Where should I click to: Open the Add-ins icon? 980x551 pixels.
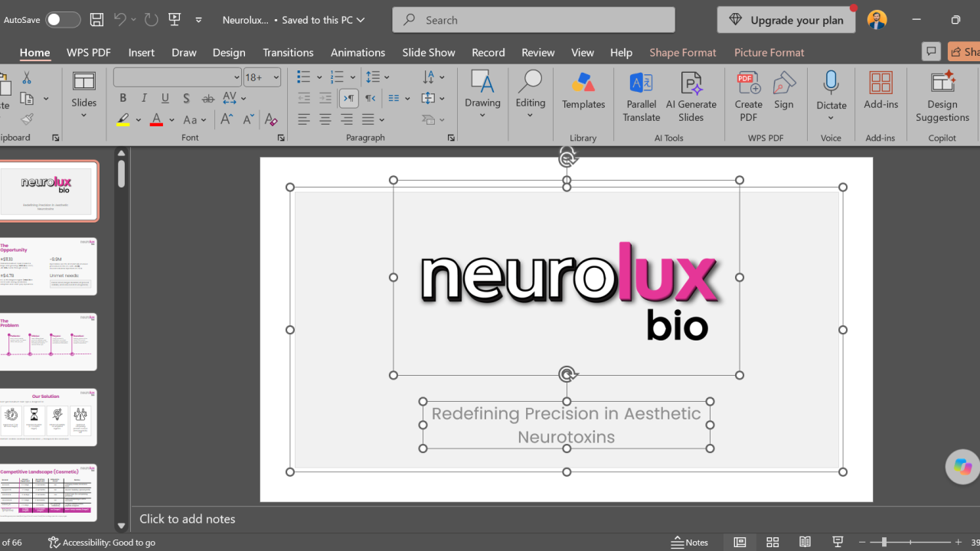click(x=881, y=90)
